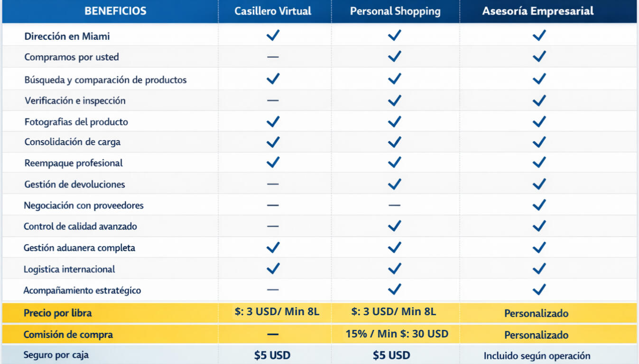The height and width of the screenshot is (364, 639).
Task: Click the Fotografías del producto row label
Action: click(76, 122)
